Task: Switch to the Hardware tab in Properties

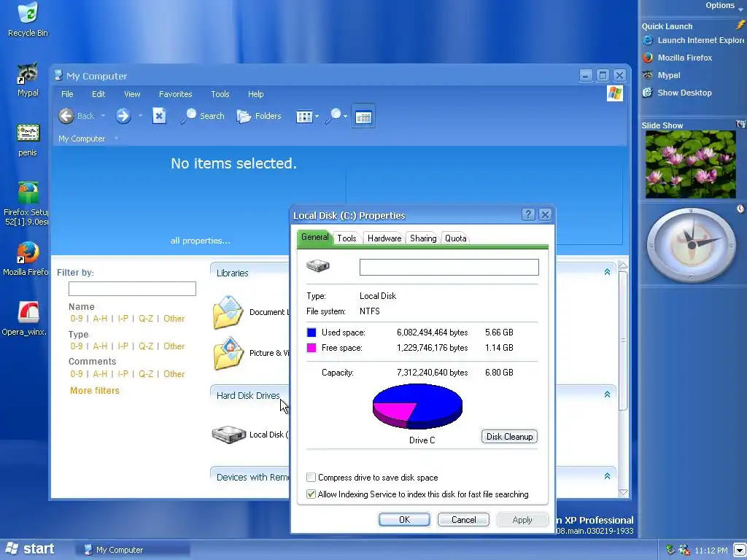Action: (x=384, y=238)
